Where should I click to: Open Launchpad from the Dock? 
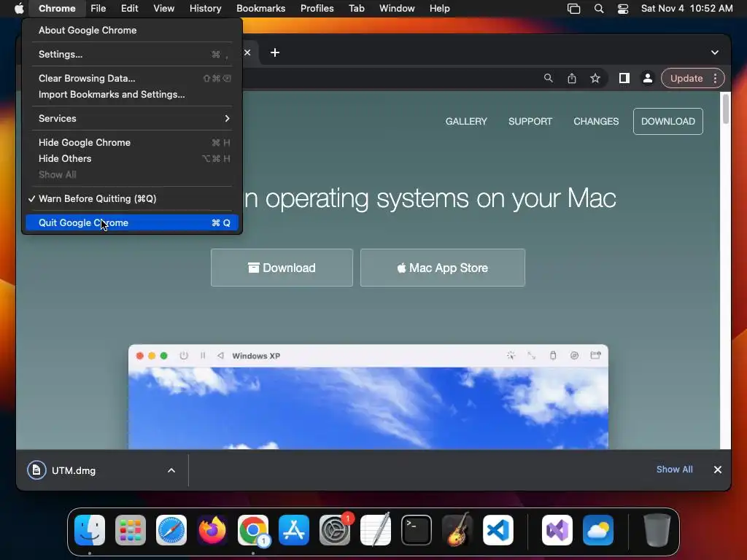click(131, 530)
